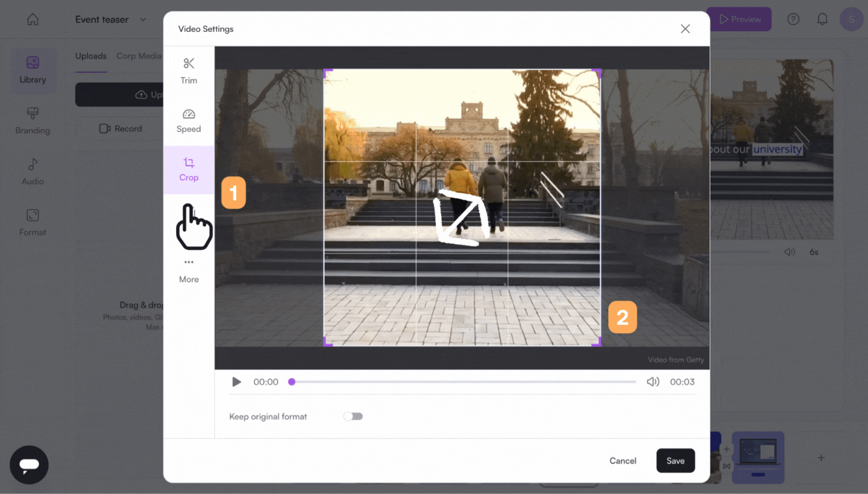Select the Crop tool

tap(189, 169)
